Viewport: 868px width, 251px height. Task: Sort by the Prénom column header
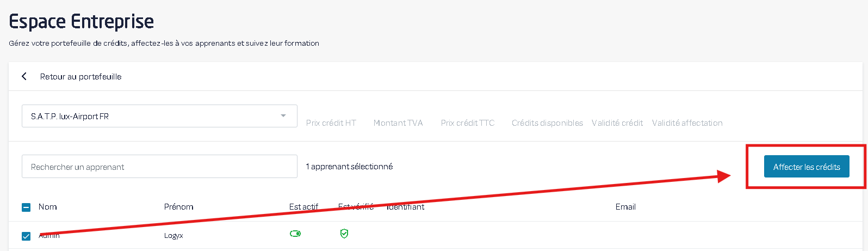178,207
